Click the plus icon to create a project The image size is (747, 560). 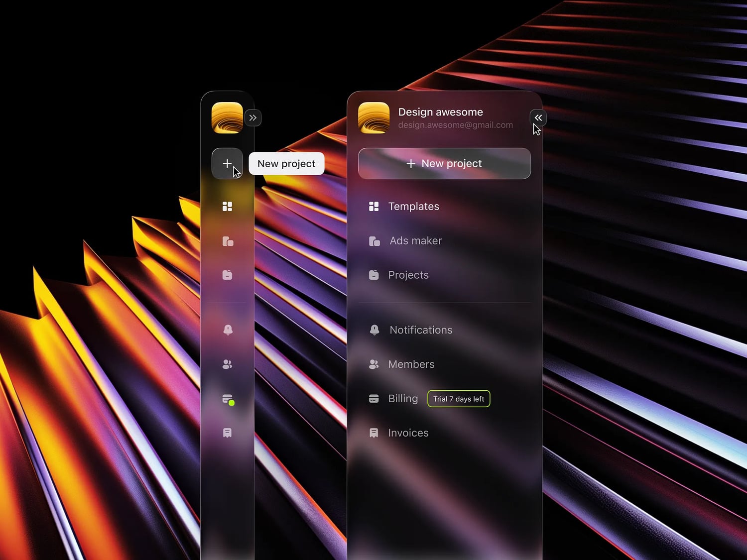(x=228, y=163)
